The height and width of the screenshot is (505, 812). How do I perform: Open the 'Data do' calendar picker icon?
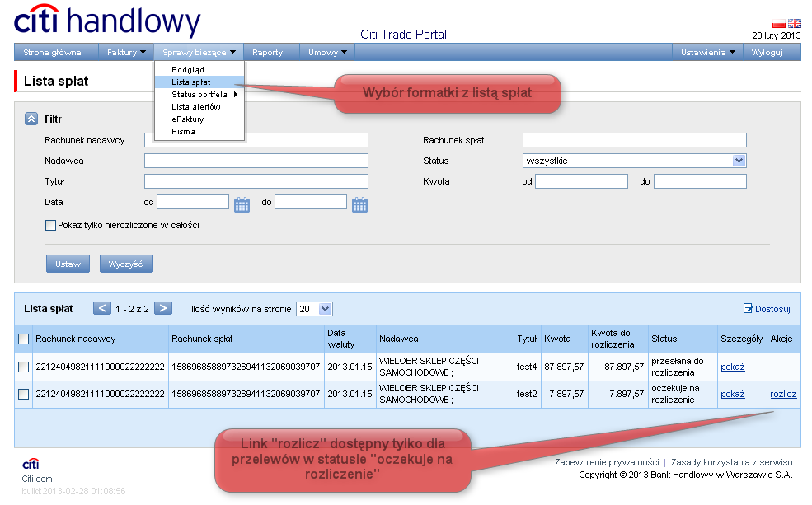coord(360,205)
